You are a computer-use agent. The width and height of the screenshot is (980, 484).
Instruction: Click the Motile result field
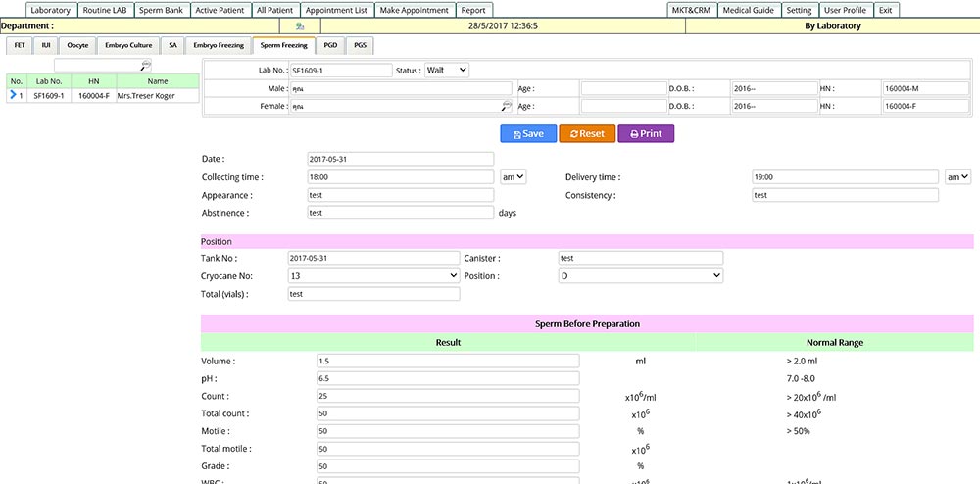click(x=448, y=431)
